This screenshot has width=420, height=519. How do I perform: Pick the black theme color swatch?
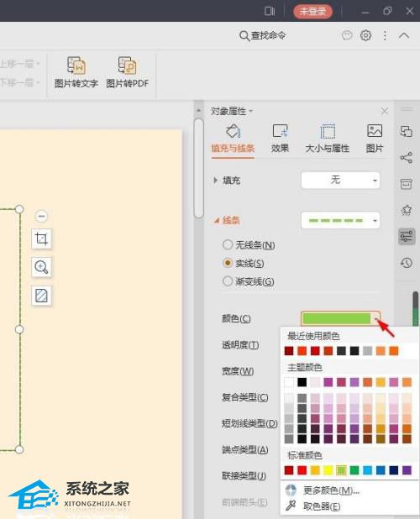click(x=302, y=382)
